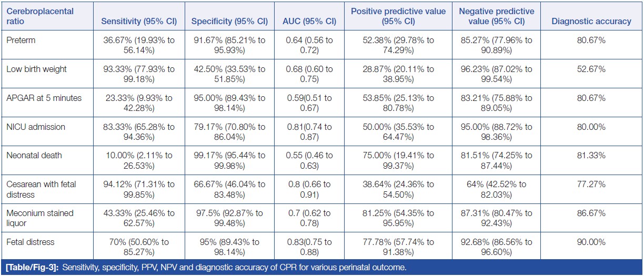Select Neonatal death sensitivity cell showing 10.00%
644x276 pixels.
[x=139, y=160]
